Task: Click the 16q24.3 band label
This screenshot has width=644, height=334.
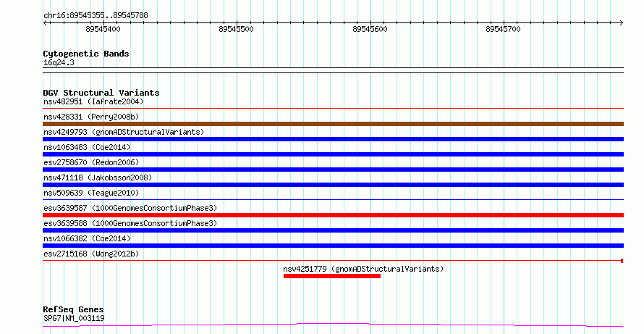Action: pos(59,62)
